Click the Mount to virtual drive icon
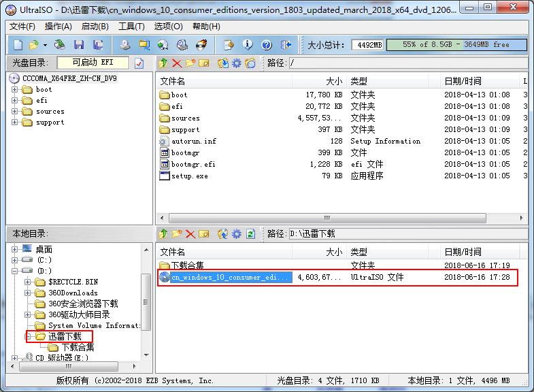 pyautogui.click(x=182, y=45)
